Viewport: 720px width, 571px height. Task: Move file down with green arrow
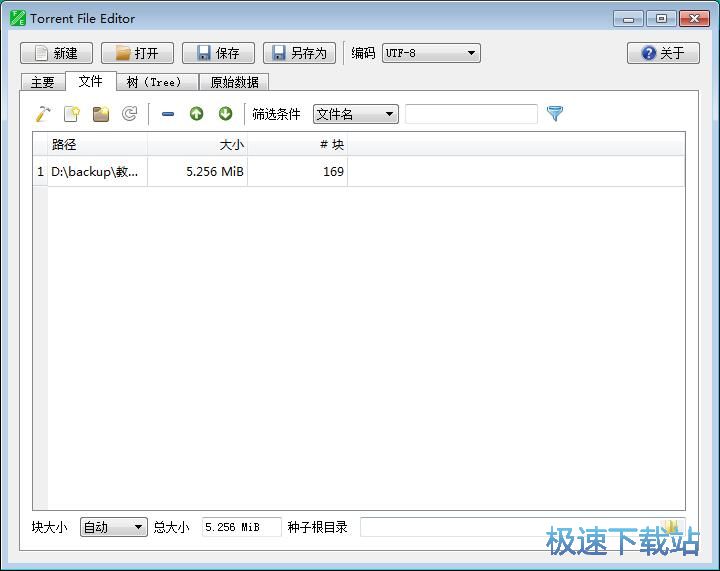pyautogui.click(x=225, y=113)
